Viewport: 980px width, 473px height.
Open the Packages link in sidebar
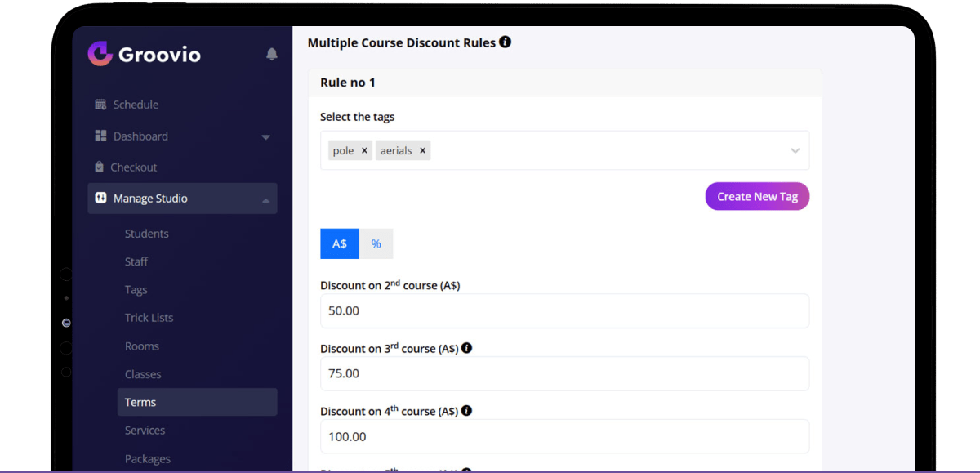pos(148,459)
